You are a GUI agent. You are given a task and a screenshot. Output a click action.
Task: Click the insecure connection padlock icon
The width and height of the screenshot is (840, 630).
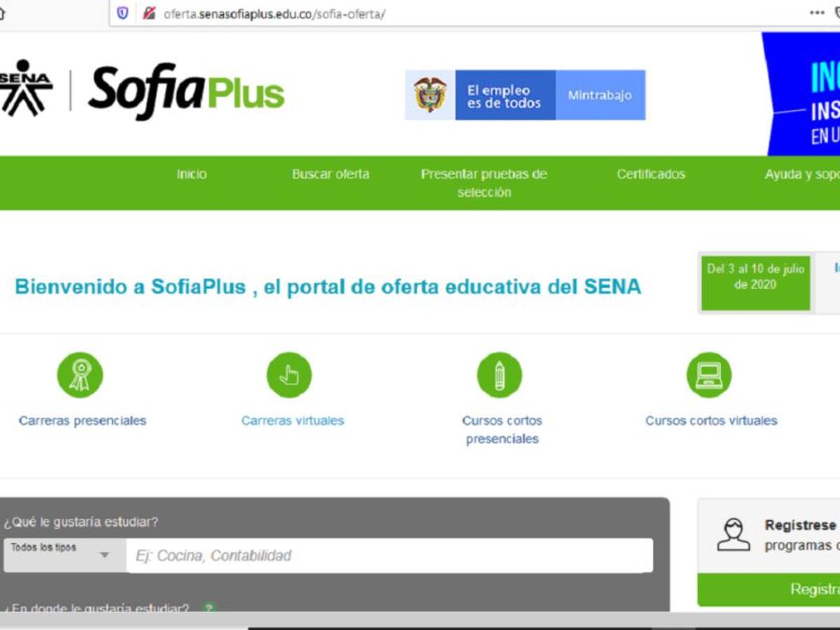pos(148,13)
